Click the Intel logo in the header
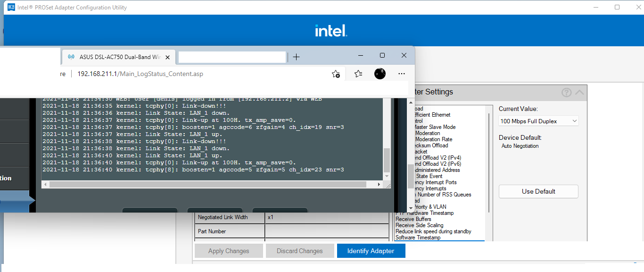 pyautogui.click(x=331, y=31)
